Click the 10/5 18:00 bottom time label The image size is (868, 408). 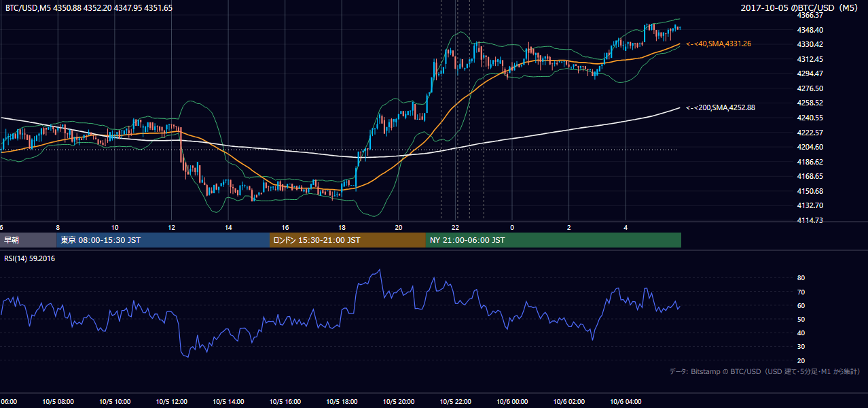point(342,402)
